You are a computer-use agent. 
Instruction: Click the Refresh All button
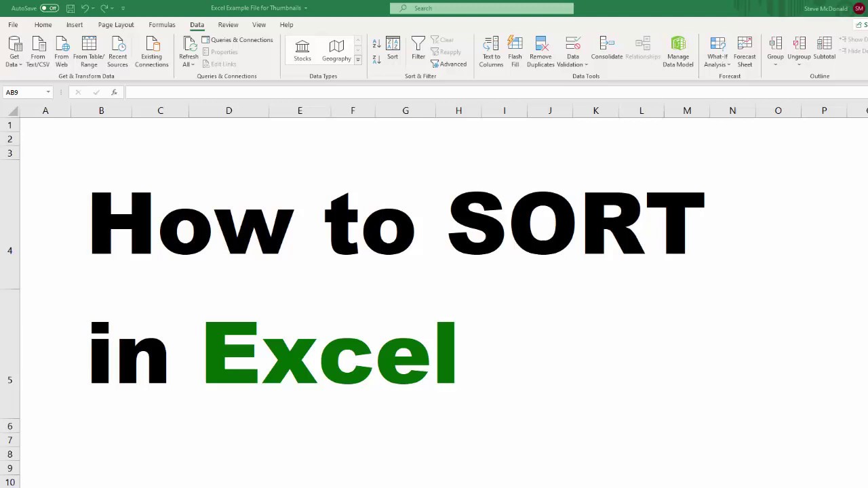pyautogui.click(x=189, y=52)
